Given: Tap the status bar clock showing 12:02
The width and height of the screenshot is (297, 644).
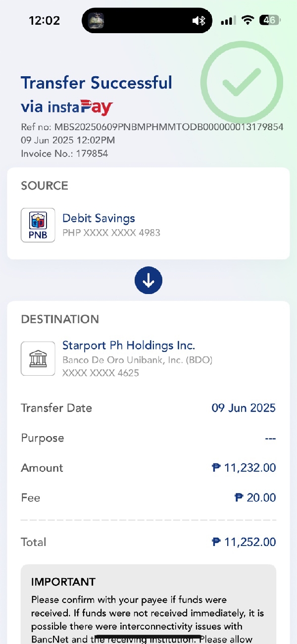Looking at the screenshot, I should [45, 21].
